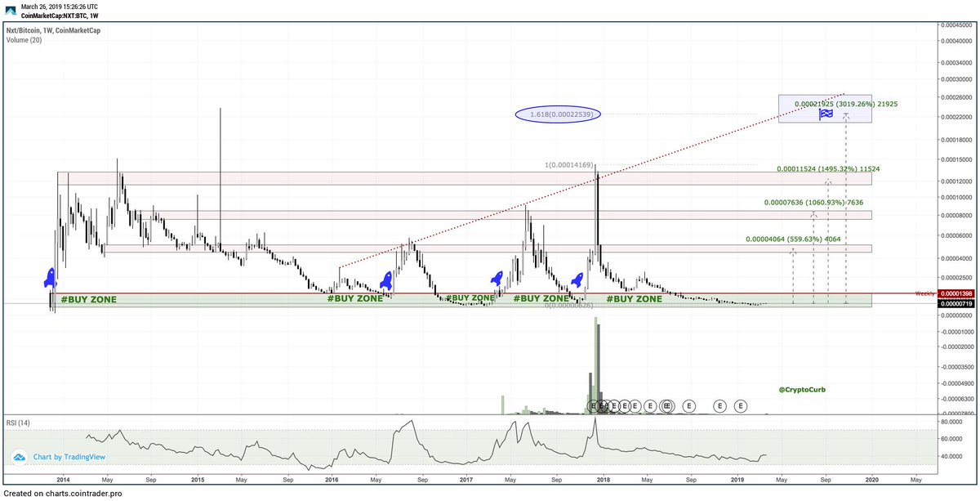
Task: Click the 2019 label on the time axis
Action: tap(737, 481)
